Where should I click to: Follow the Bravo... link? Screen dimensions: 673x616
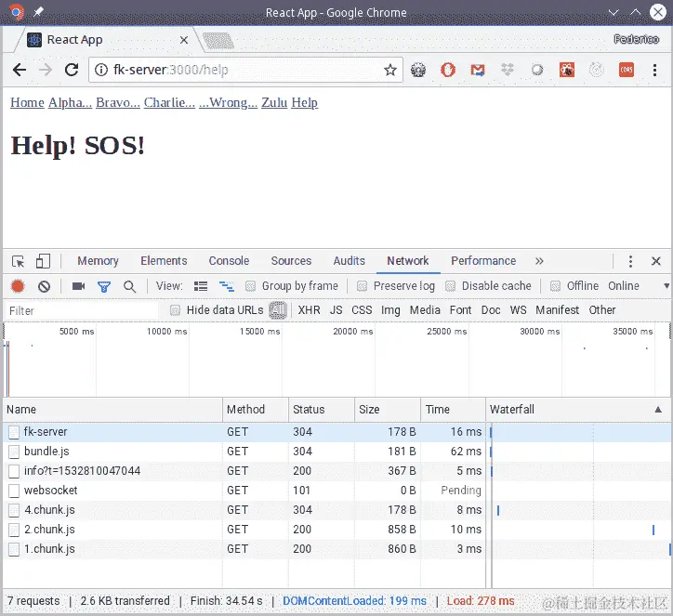point(118,102)
